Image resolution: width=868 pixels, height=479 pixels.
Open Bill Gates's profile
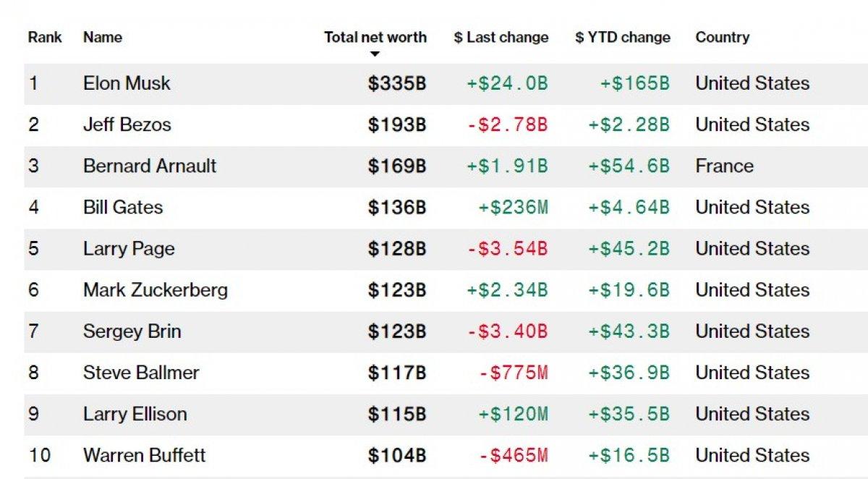tap(123, 207)
